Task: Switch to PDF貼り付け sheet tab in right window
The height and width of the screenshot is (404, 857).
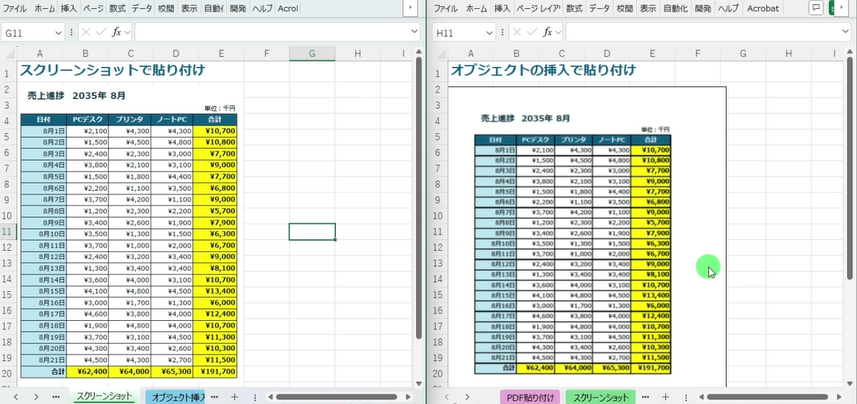Action: click(530, 397)
